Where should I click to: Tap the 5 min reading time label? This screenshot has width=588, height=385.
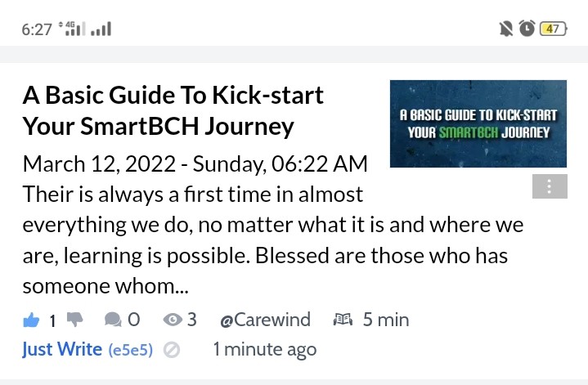tap(386, 320)
